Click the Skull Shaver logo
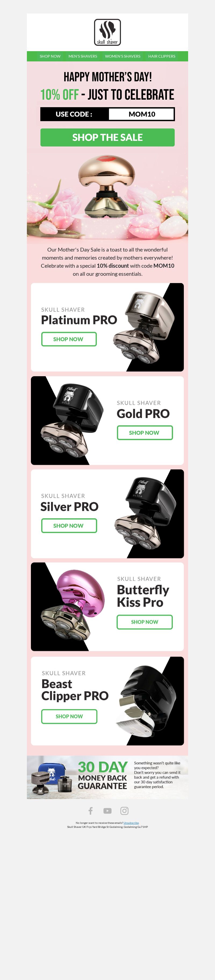215x980 pixels. 107,32
